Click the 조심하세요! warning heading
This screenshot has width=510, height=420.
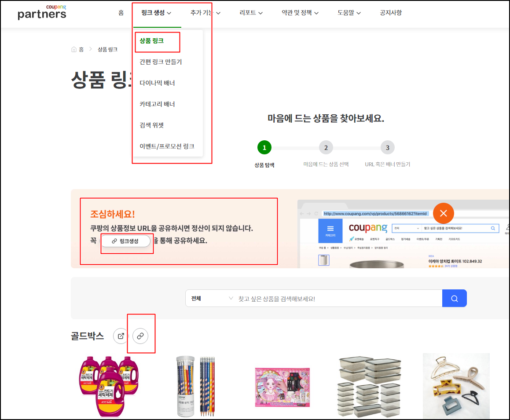tap(113, 214)
